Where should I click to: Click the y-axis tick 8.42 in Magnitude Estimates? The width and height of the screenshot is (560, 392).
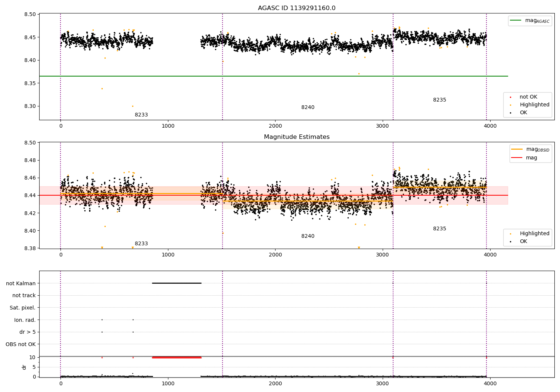(x=29, y=213)
